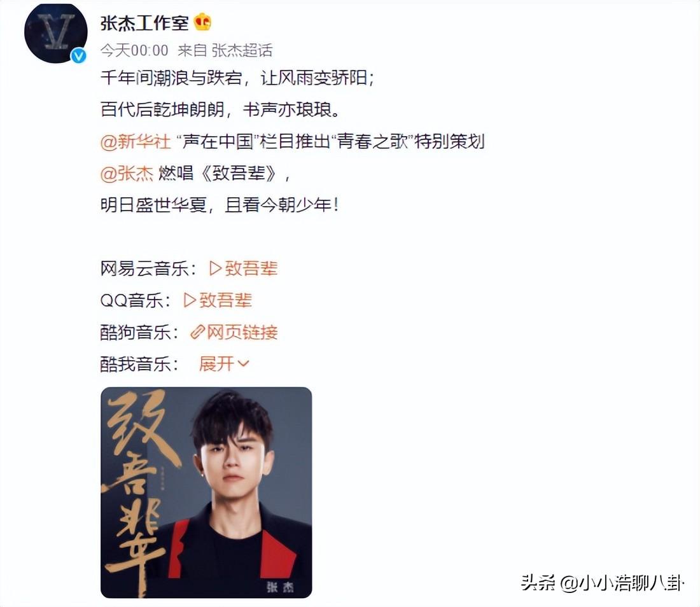Open the 酷狗音乐 网页链接 chain icon
700x607 pixels.
tap(197, 333)
